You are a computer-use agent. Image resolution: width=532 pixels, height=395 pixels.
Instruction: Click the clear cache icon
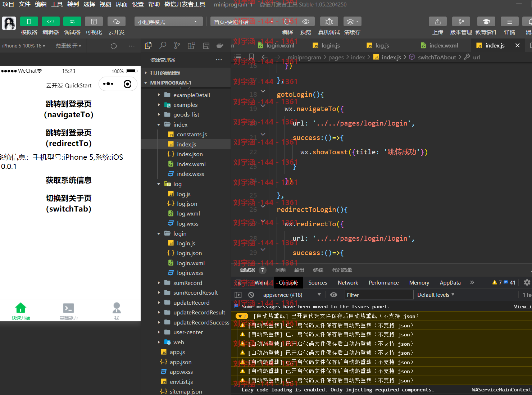point(352,22)
